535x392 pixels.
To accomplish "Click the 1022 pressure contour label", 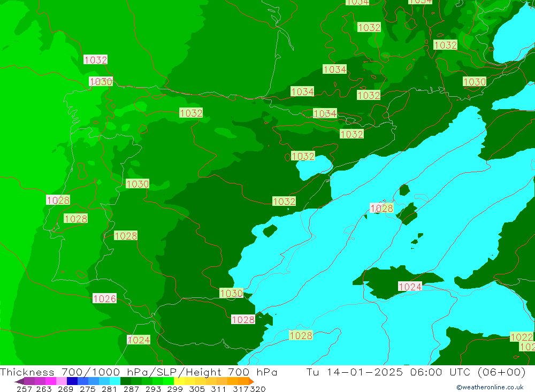I will tap(522, 337).
